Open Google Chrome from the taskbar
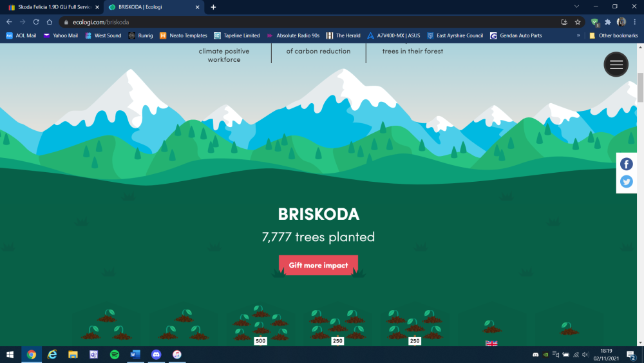 tap(31, 355)
